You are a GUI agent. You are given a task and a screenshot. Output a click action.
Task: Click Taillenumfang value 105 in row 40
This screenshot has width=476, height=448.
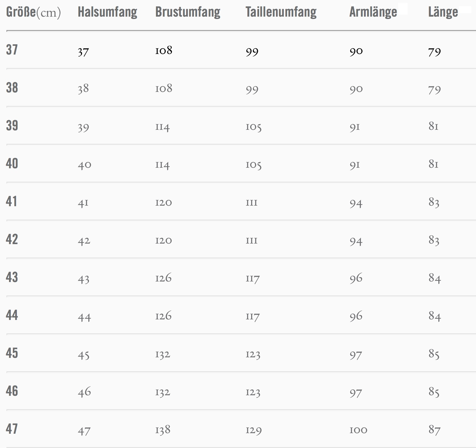pyautogui.click(x=253, y=165)
